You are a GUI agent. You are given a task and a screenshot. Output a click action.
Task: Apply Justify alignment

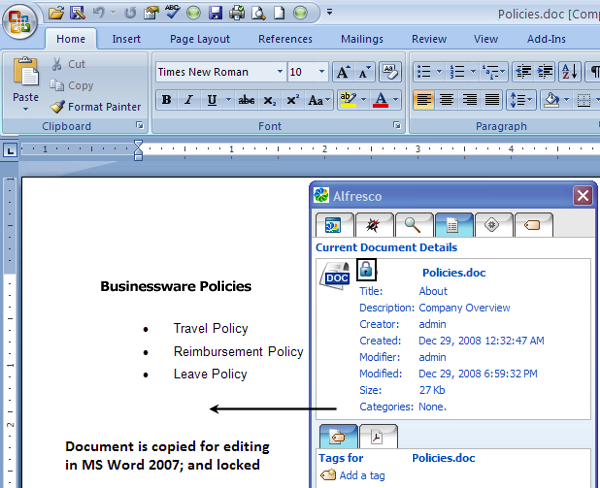pos(492,100)
